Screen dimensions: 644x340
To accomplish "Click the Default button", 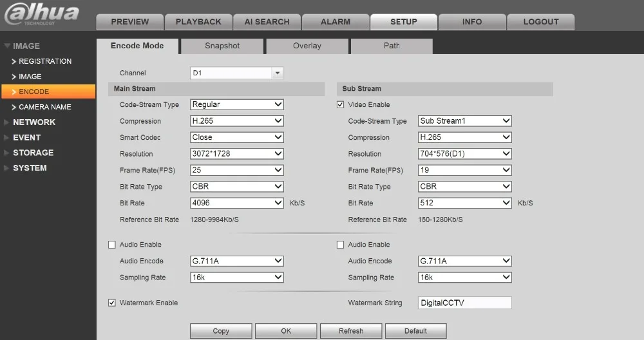I will pyautogui.click(x=415, y=331).
